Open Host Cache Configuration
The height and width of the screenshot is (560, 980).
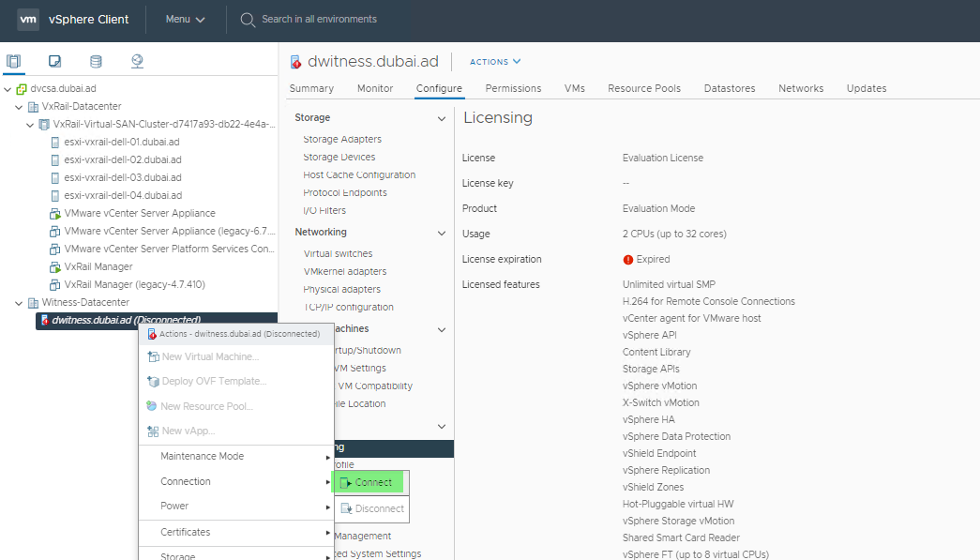359,175
